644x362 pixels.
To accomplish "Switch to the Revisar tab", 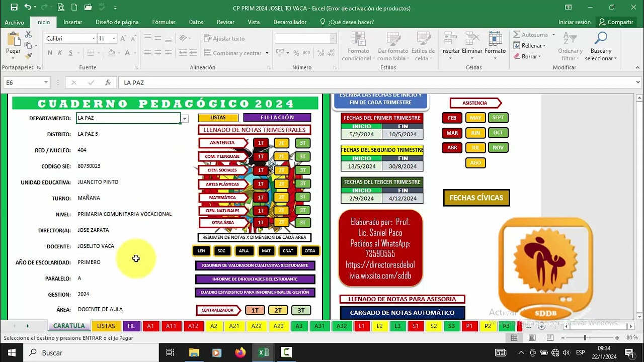I will [225, 22].
